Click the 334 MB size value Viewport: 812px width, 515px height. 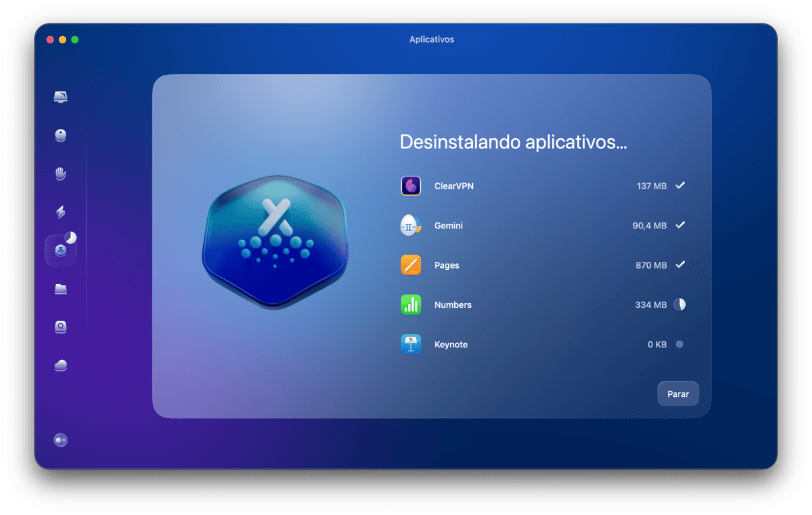pyautogui.click(x=651, y=305)
